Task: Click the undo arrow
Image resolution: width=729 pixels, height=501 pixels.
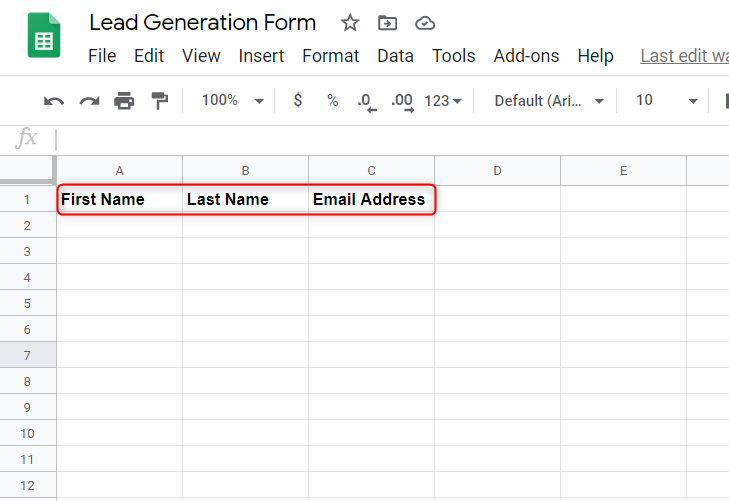Action: click(54, 100)
